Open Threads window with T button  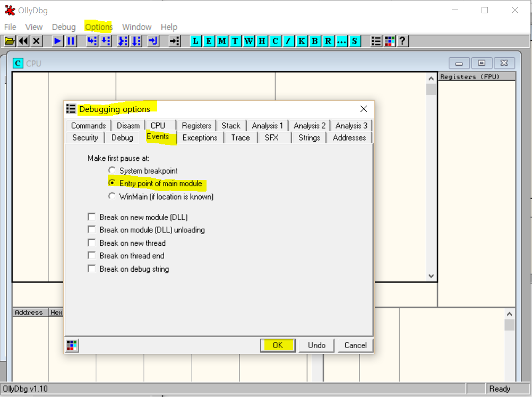click(x=235, y=41)
